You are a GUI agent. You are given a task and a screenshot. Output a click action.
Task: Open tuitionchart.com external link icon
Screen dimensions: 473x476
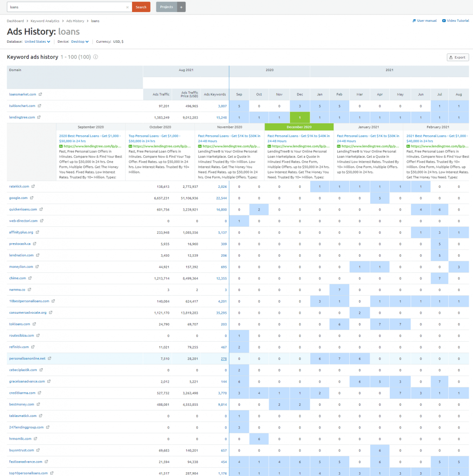pos(39,106)
